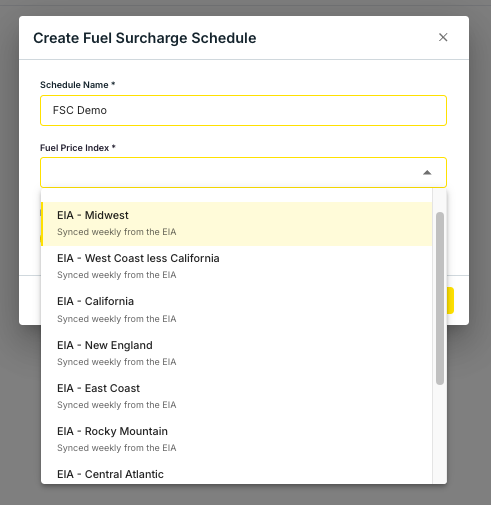Click blank space atop the options list
This screenshot has height=505, width=491.
coord(236,195)
